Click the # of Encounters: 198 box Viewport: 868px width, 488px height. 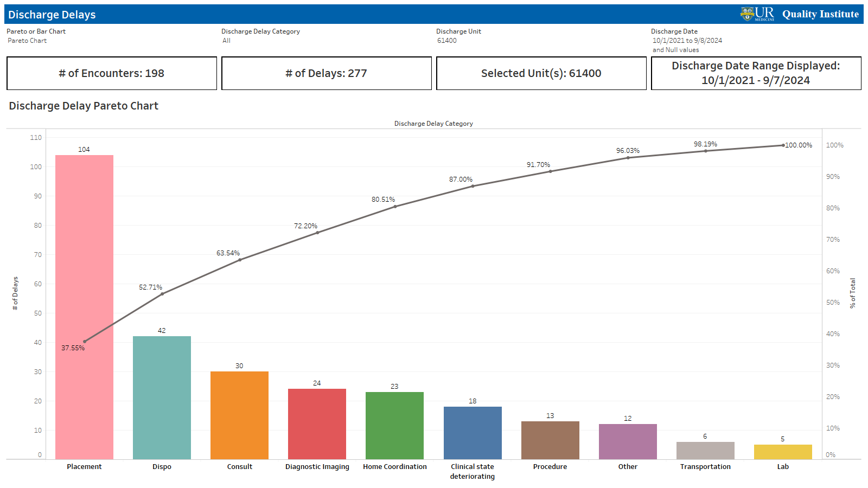[112, 73]
